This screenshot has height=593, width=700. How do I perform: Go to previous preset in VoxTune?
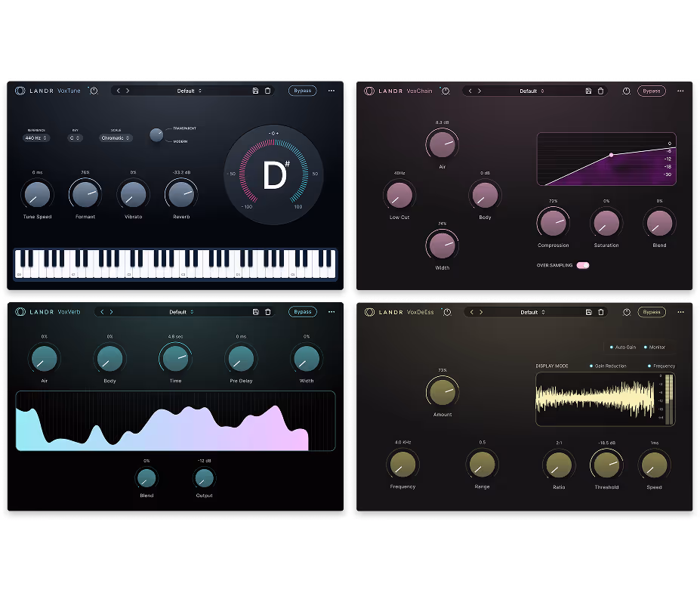119,91
